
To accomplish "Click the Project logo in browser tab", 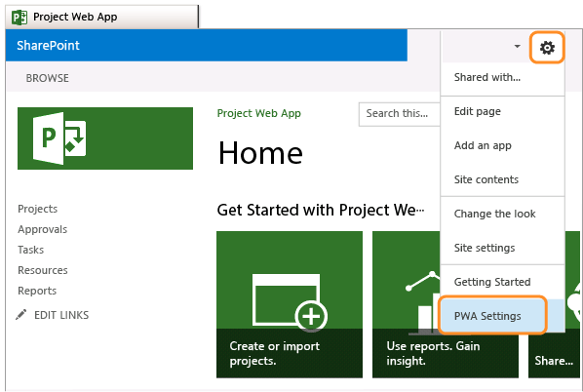I will click(19, 18).
